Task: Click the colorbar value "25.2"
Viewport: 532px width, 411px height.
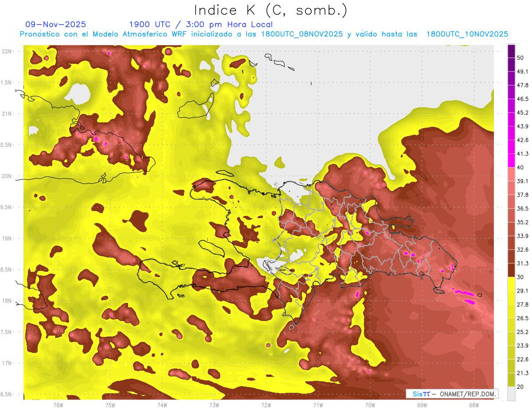Action: (523, 332)
